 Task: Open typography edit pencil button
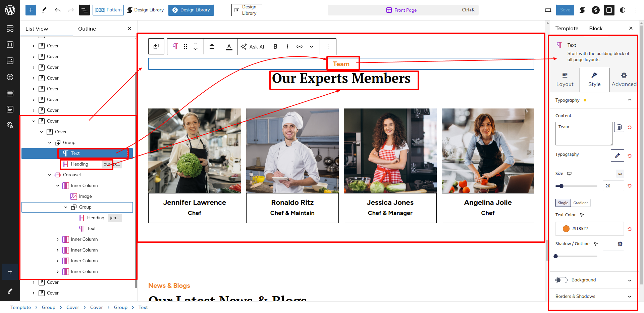pos(617,155)
